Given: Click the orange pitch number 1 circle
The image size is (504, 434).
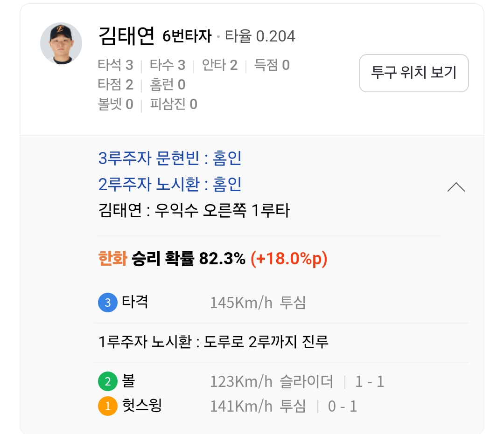Looking at the screenshot, I should click(107, 406).
